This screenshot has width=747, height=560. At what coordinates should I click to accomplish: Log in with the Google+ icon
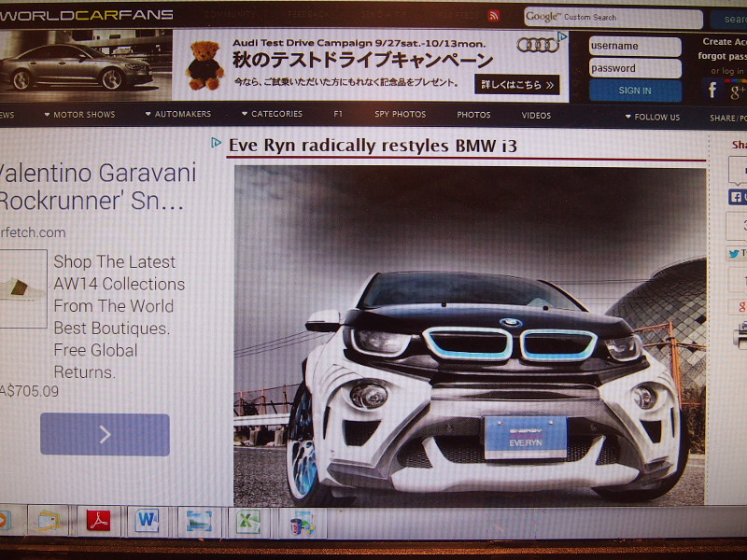click(737, 91)
